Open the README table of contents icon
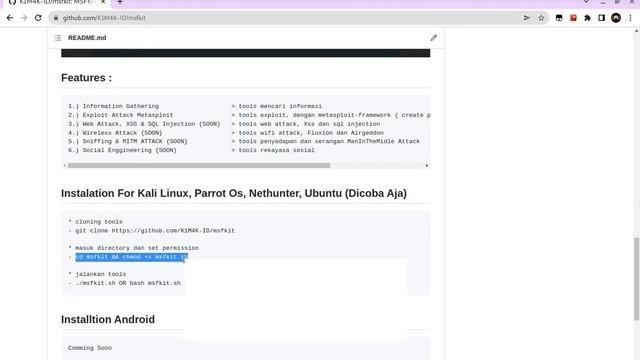 pyautogui.click(x=58, y=38)
